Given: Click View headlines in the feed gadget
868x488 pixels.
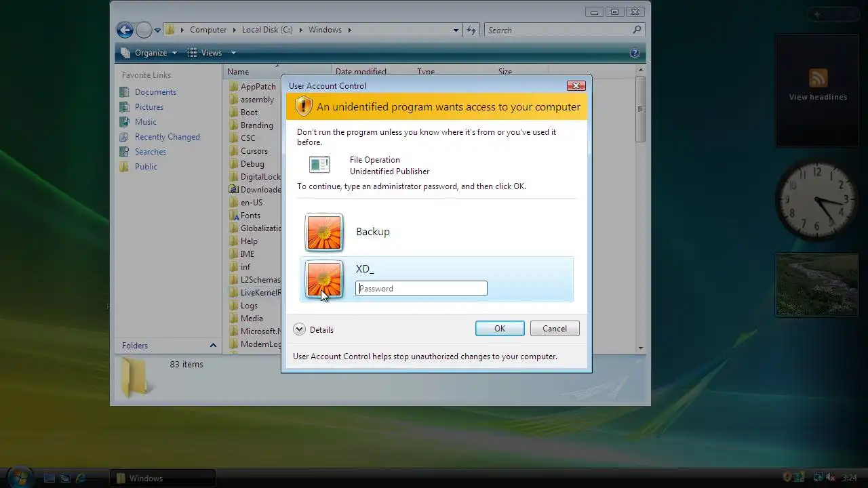Looking at the screenshot, I should coord(818,97).
